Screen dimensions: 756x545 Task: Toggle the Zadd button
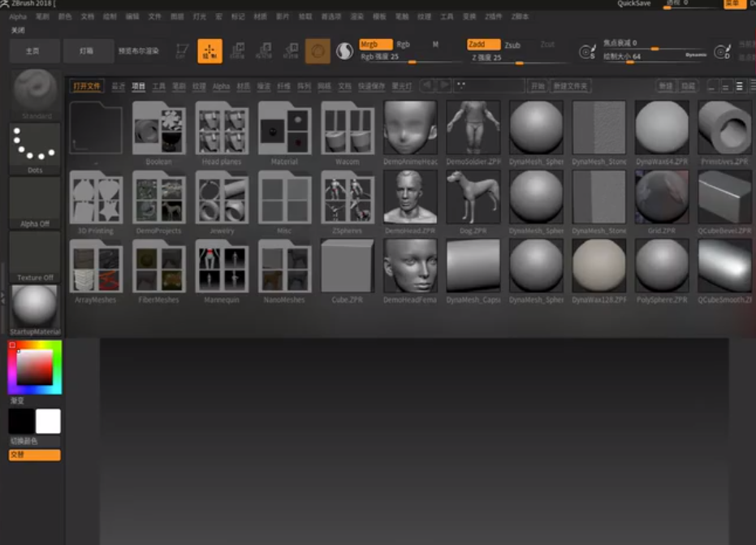click(x=483, y=45)
